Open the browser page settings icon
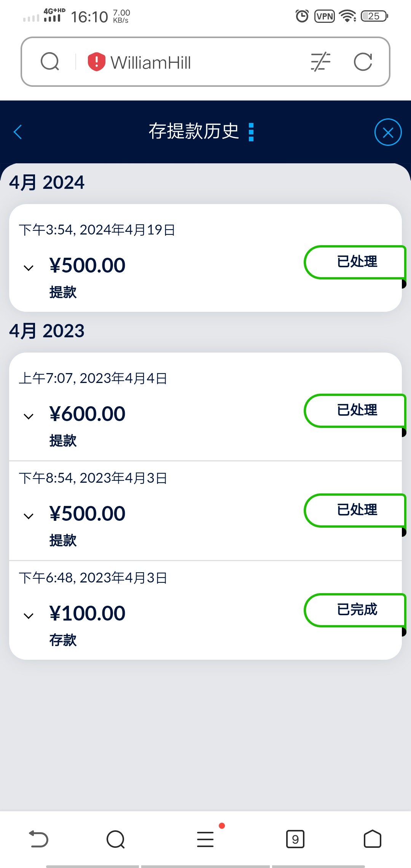This screenshot has height=868, width=411. click(x=320, y=62)
